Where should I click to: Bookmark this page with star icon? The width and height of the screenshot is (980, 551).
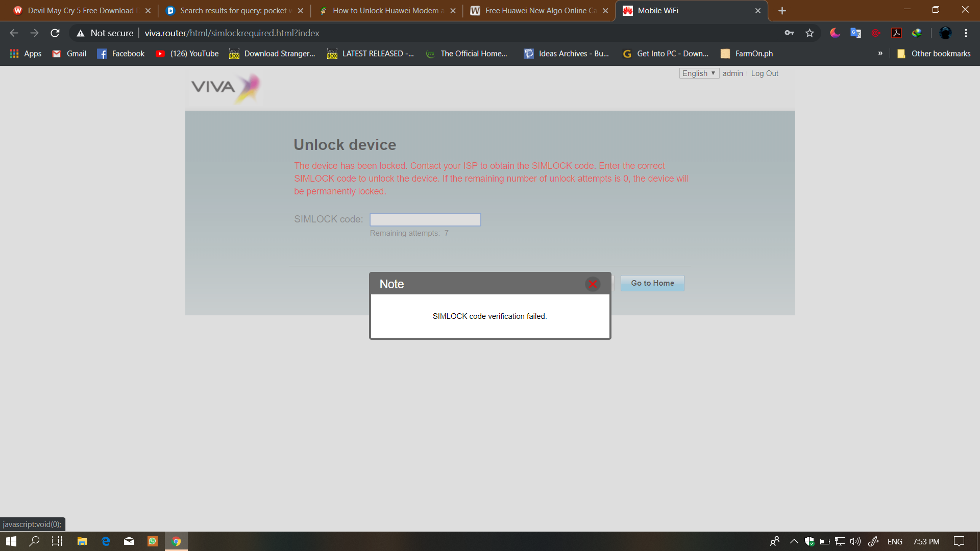coord(810,33)
